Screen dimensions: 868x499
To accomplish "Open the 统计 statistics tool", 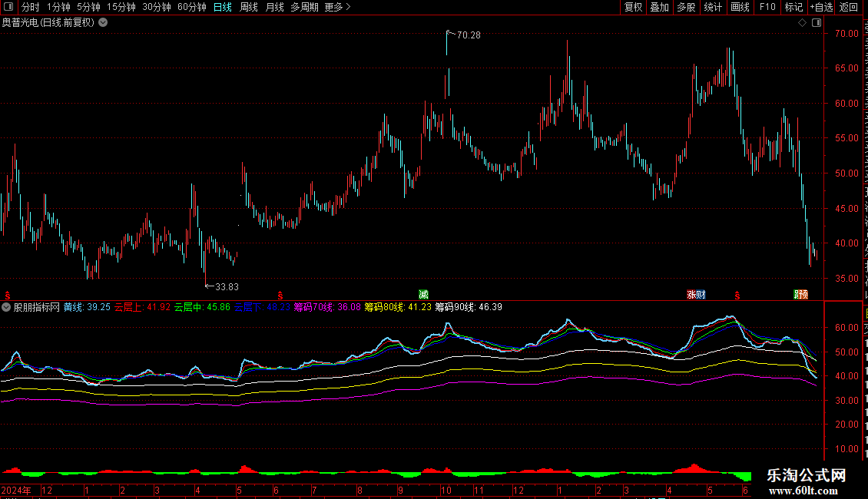I will point(713,7).
